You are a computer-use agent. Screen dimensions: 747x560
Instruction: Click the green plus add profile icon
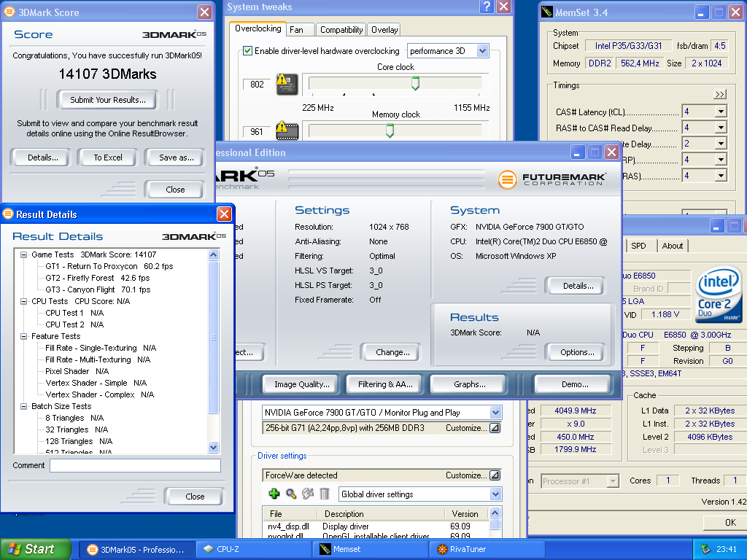[x=274, y=494]
